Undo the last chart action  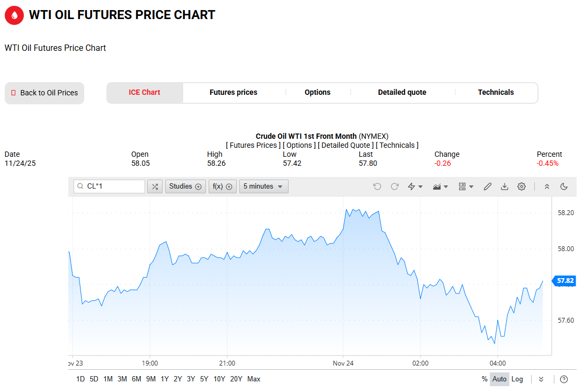point(377,186)
